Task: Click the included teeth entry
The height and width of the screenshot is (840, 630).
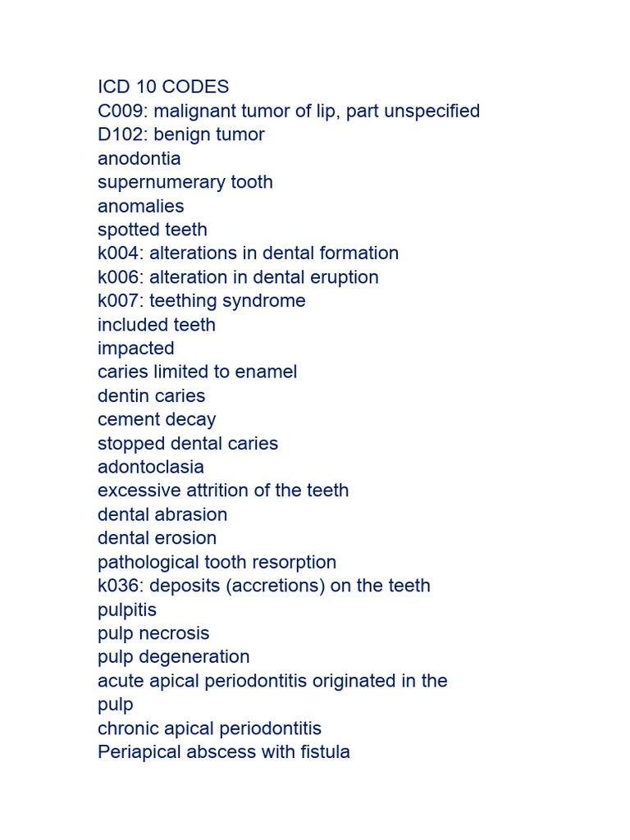Action: [x=157, y=325]
